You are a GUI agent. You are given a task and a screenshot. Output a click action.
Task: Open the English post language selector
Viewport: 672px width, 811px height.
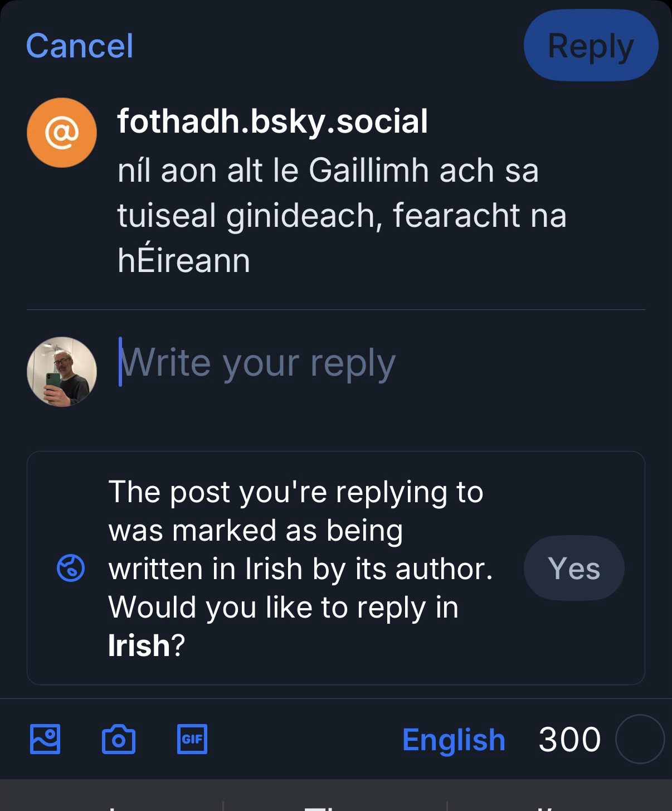454,740
